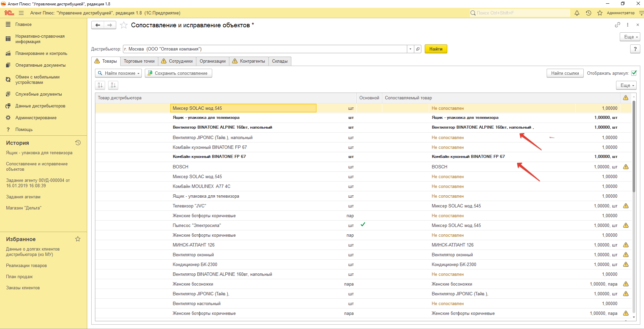Click warning icon in МИНСК-АТЛАНТ 126 row

(626, 245)
